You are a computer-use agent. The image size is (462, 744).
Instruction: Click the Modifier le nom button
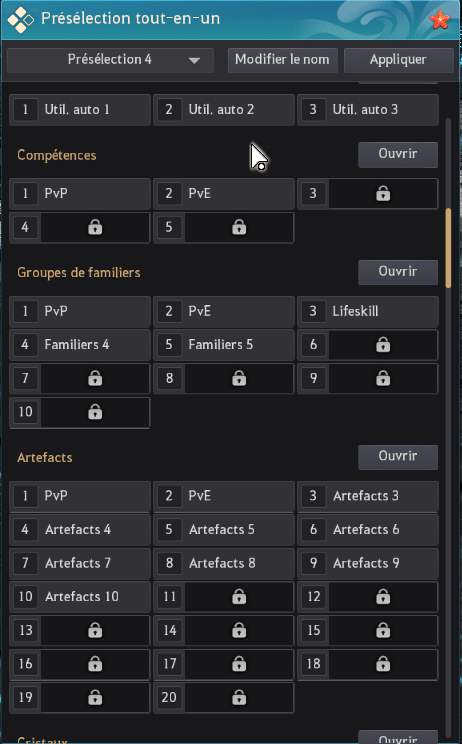pyautogui.click(x=282, y=60)
